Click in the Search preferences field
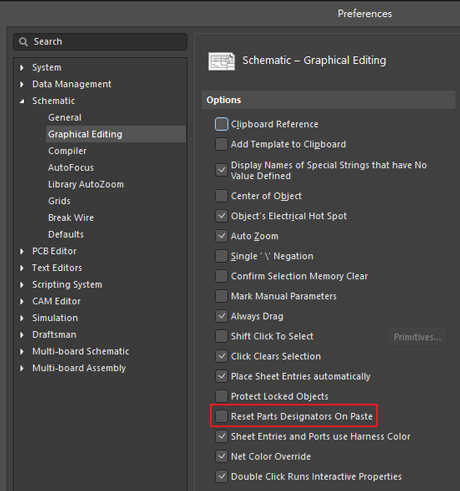 point(100,42)
